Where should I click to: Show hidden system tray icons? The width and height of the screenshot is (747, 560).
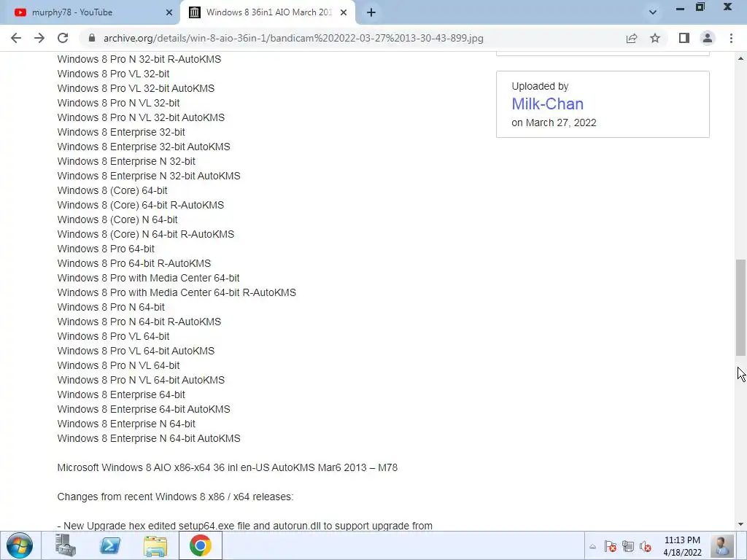coord(592,547)
